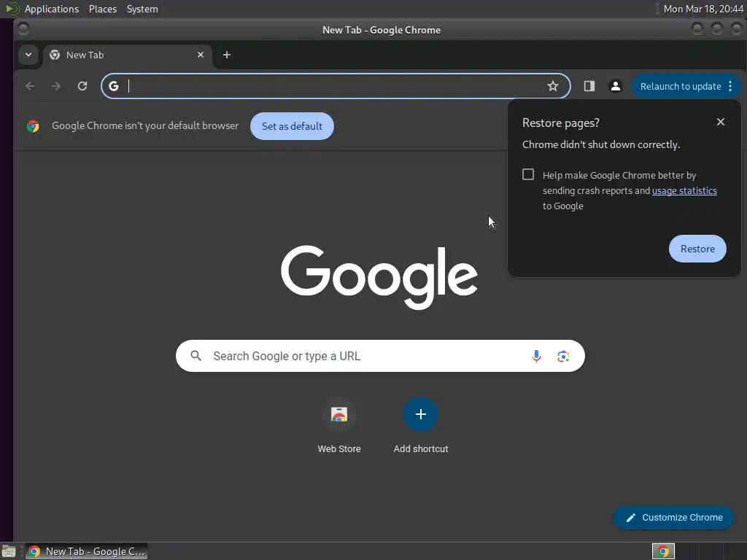Click the Google logo

(x=379, y=277)
